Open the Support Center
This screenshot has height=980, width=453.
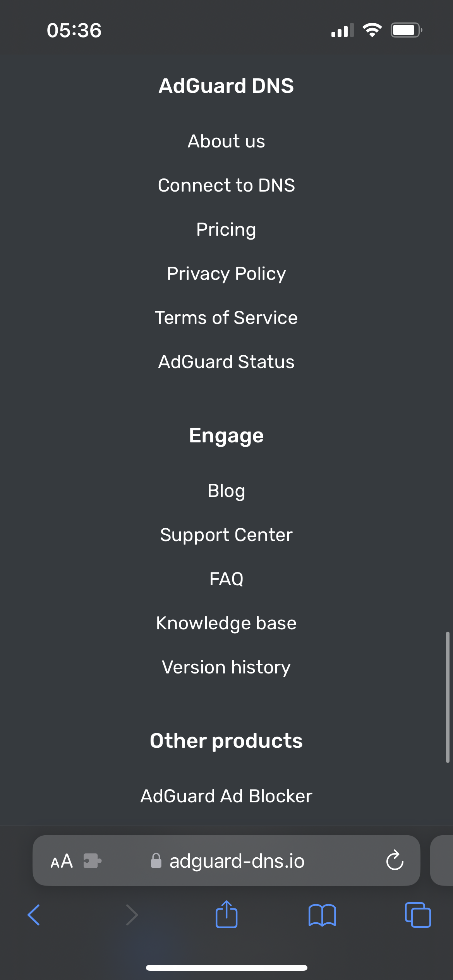(x=226, y=535)
